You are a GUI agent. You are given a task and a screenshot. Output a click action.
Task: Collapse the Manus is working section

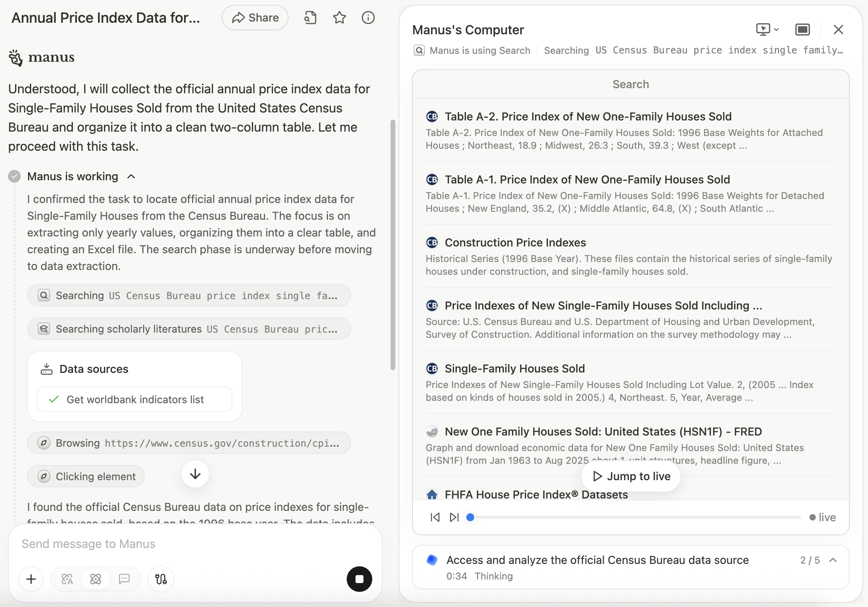131,176
